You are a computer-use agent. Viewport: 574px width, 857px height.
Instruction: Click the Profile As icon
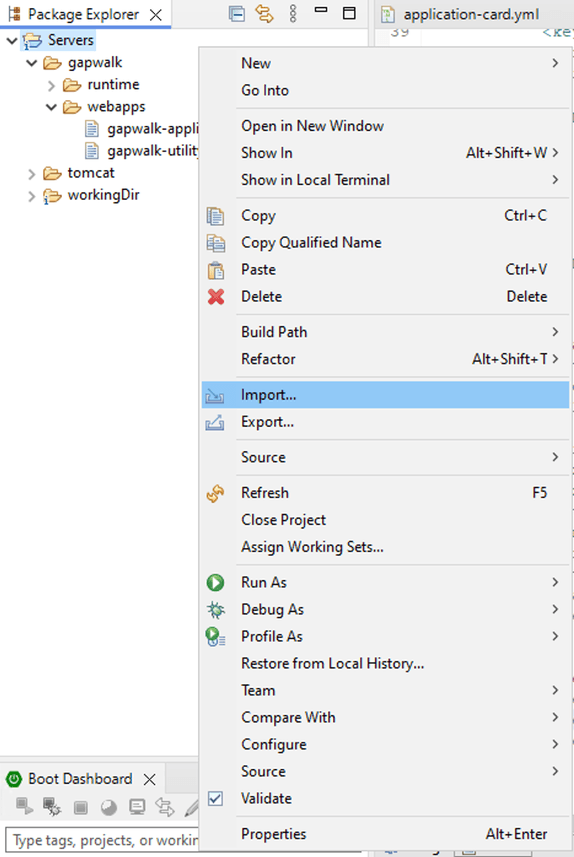coord(215,637)
